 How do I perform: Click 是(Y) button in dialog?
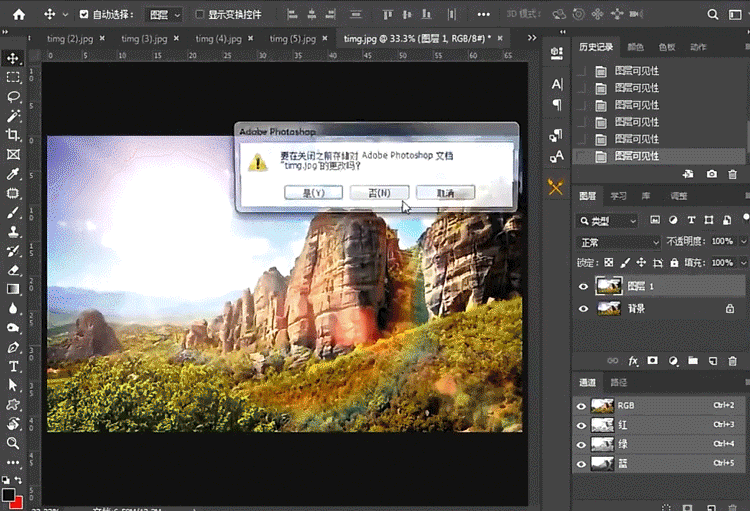click(x=313, y=193)
